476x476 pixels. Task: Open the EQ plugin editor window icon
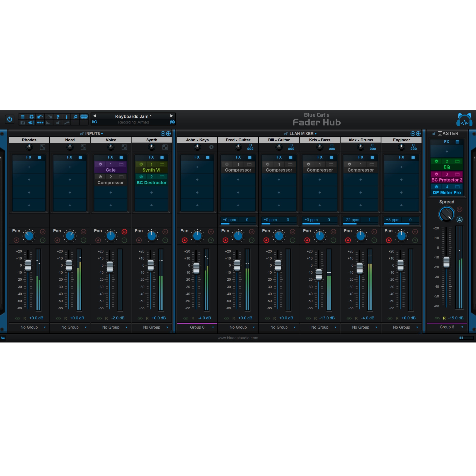click(x=457, y=161)
